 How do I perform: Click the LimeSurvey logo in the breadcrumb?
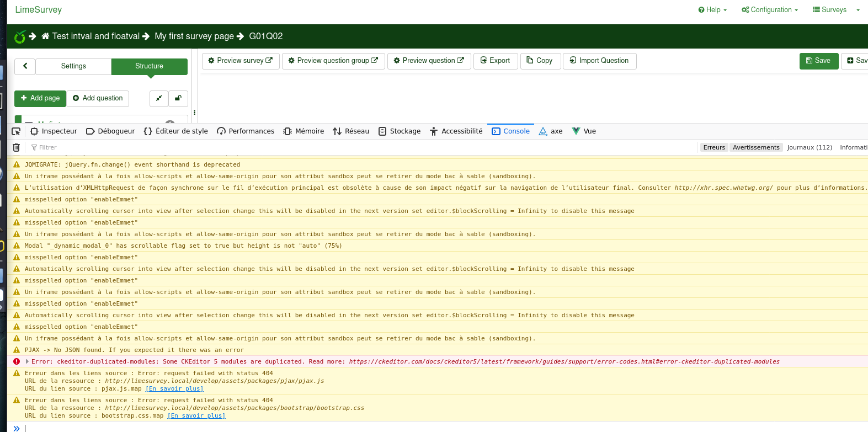point(20,37)
